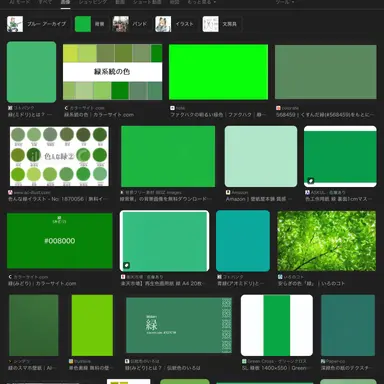384x384 pixels.
Task: Open the 緑背景 free background thumbnail
Action: (x=168, y=156)
